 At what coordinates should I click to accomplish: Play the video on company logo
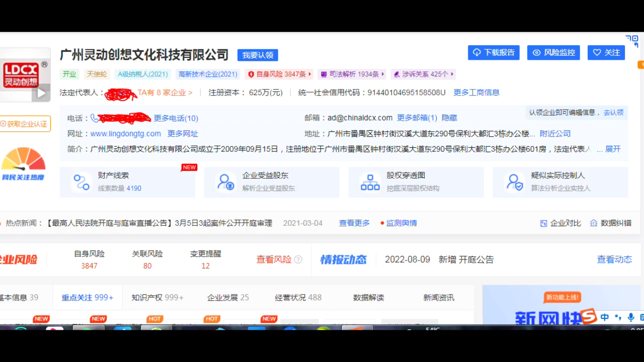(41, 93)
